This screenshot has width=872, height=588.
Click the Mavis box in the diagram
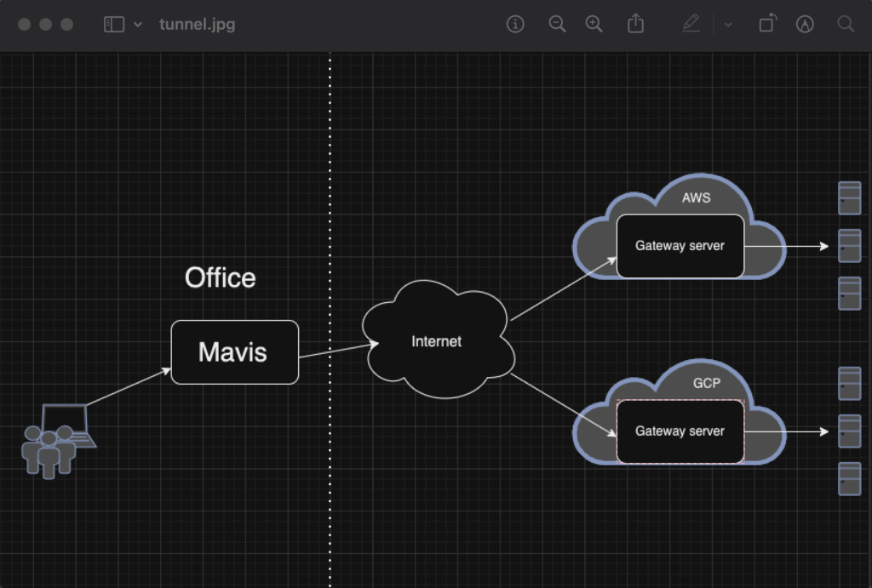(234, 352)
